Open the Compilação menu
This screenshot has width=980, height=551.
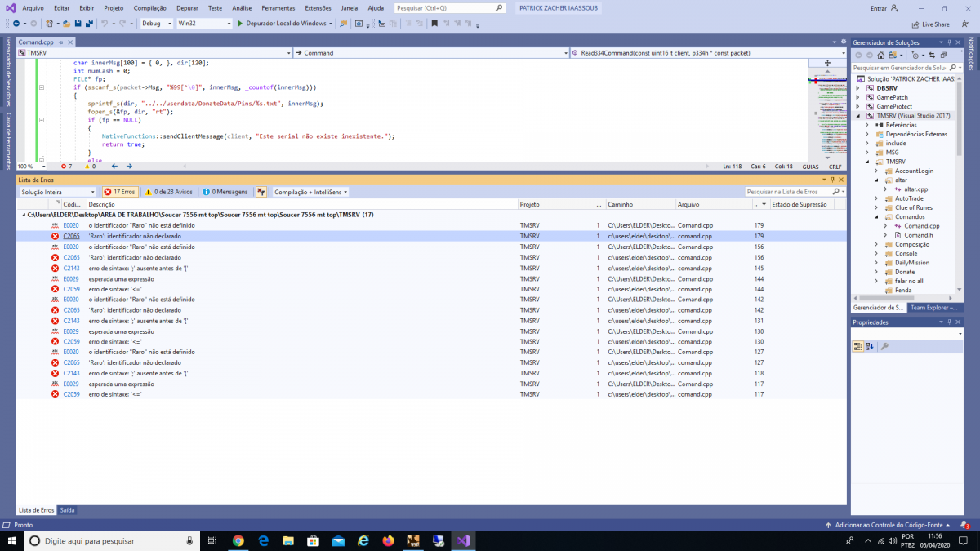point(149,7)
